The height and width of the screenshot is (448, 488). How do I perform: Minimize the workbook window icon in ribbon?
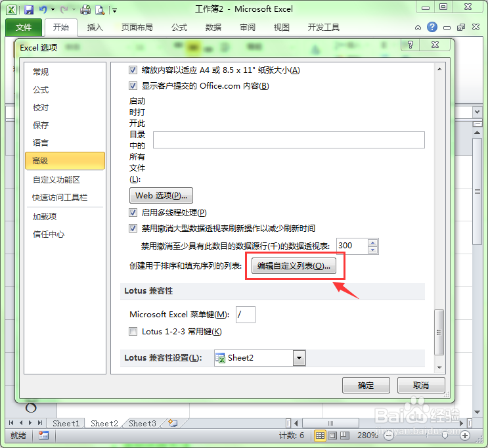[447, 28]
